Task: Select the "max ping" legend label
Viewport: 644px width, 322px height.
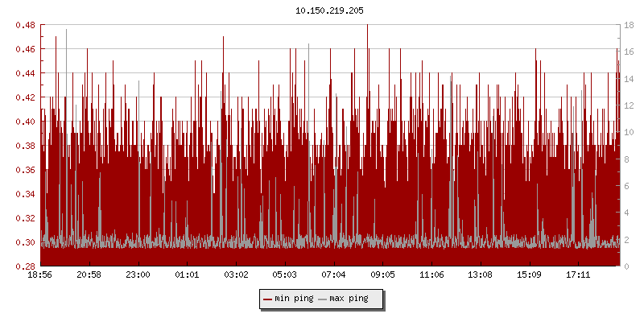Action: tap(349, 299)
